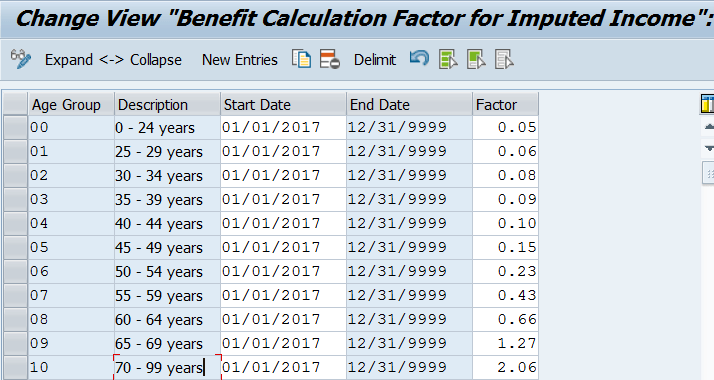Click the scroll down arrow of table scrollbar
This screenshot has width=714, height=380.
click(x=709, y=148)
